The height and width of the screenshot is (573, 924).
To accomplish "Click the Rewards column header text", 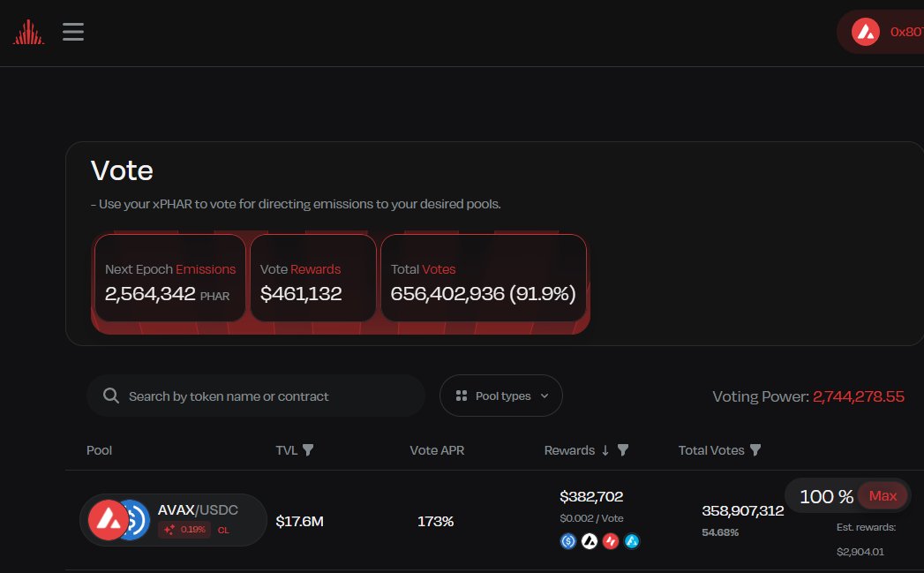I will (569, 450).
